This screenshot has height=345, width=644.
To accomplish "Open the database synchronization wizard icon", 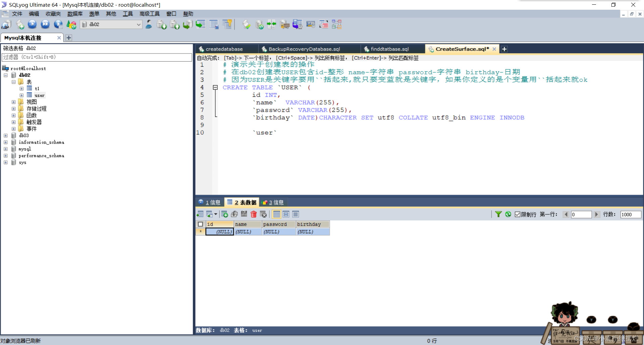I will [x=259, y=24].
